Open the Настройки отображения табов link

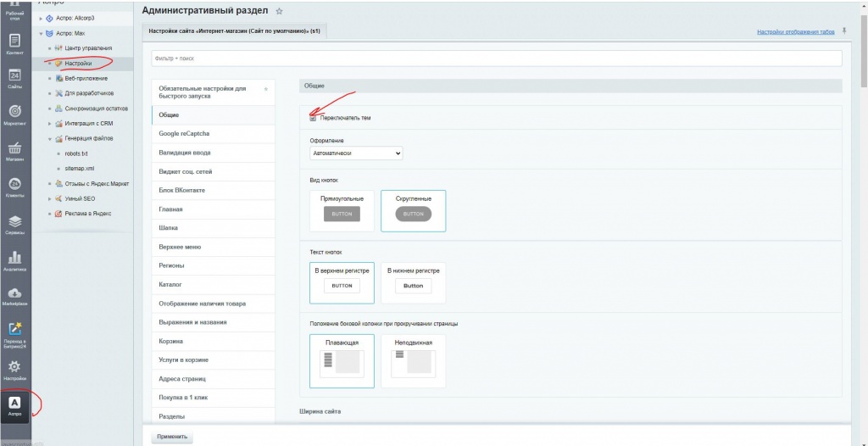pyautogui.click(x=794, y=31)
